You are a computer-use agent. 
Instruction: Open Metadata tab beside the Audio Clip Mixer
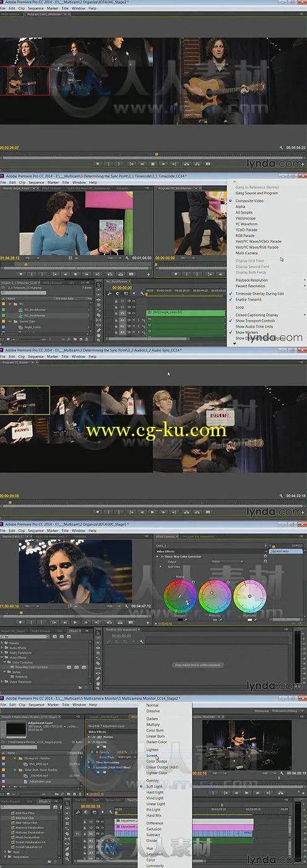coord(123,188)
